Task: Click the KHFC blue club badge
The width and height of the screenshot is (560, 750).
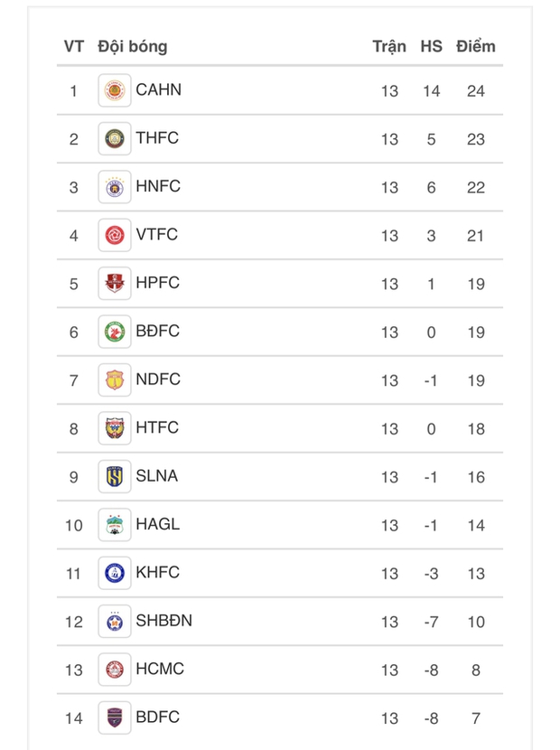Action: point(115,573)
